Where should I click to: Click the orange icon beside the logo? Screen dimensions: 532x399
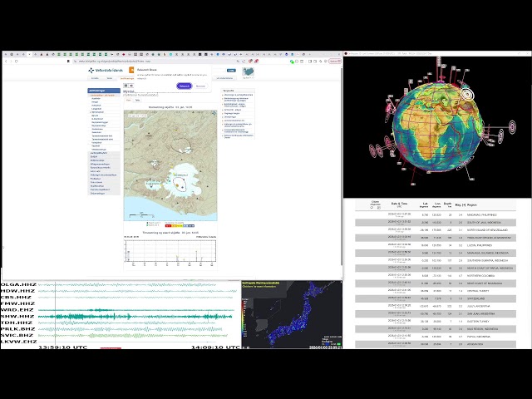tap(131, 70)
